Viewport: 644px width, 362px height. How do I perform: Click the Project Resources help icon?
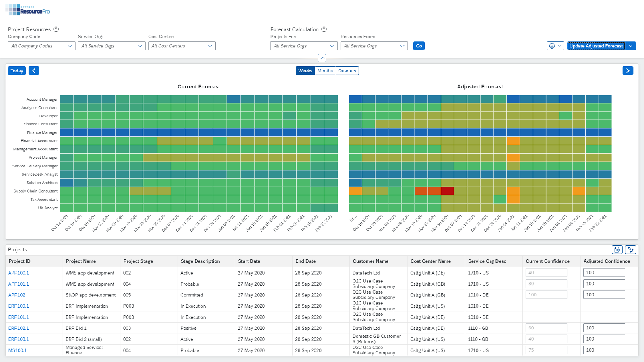[56, 29]
